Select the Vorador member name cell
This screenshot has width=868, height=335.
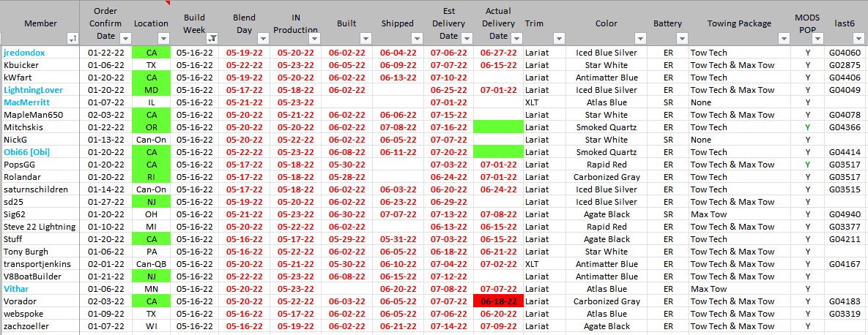coord(21,301)
